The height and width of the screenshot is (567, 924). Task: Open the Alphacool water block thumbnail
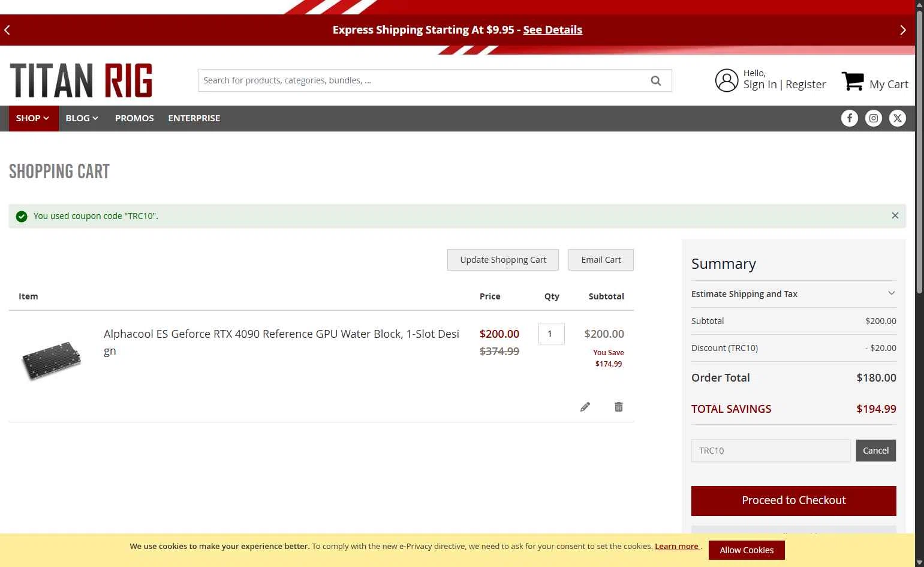(x=52, y=360)
